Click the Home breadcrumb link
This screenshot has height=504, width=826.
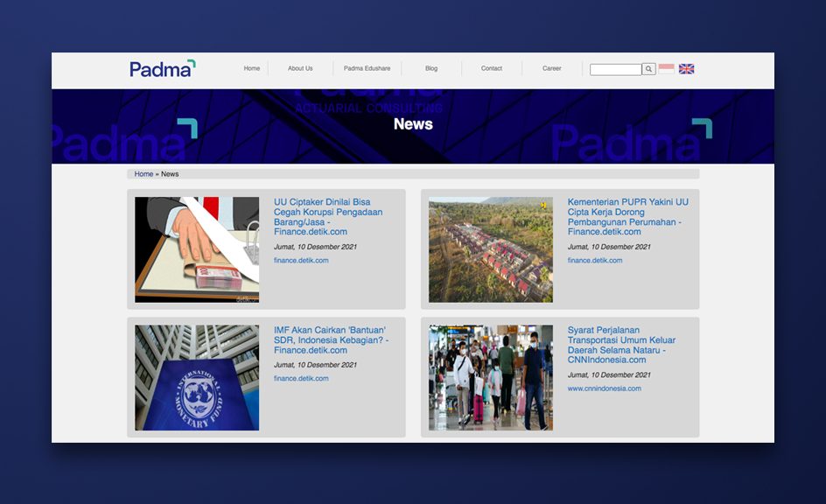[143, 173]
